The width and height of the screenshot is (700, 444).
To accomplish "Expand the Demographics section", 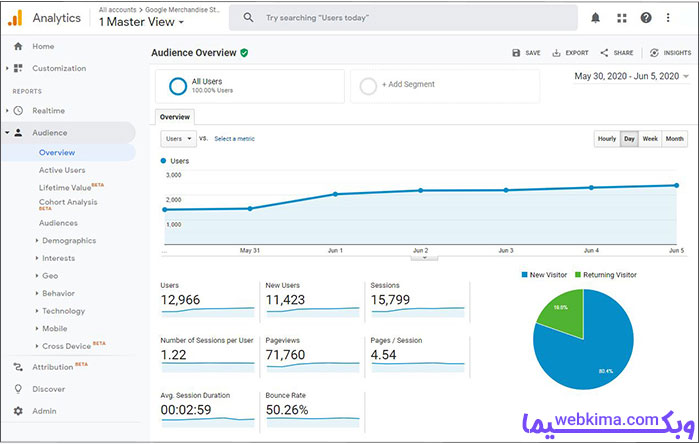I will [x=37, y=241].
